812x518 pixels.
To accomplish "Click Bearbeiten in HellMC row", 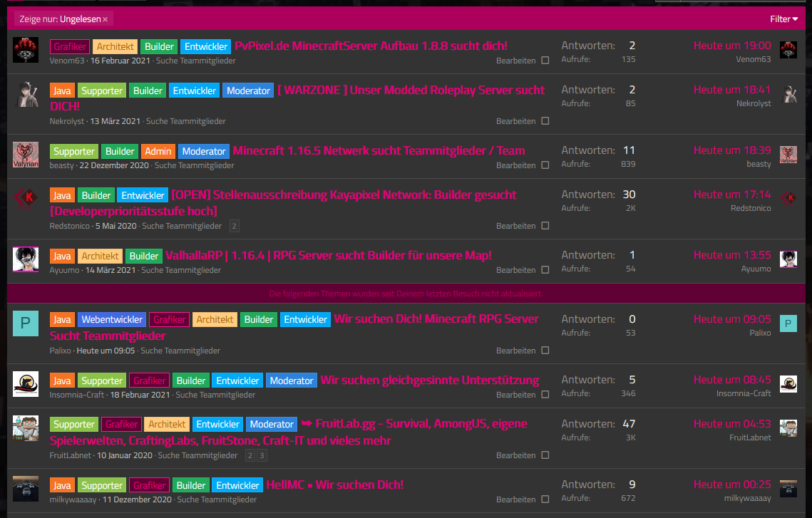I will pos(515,499).
